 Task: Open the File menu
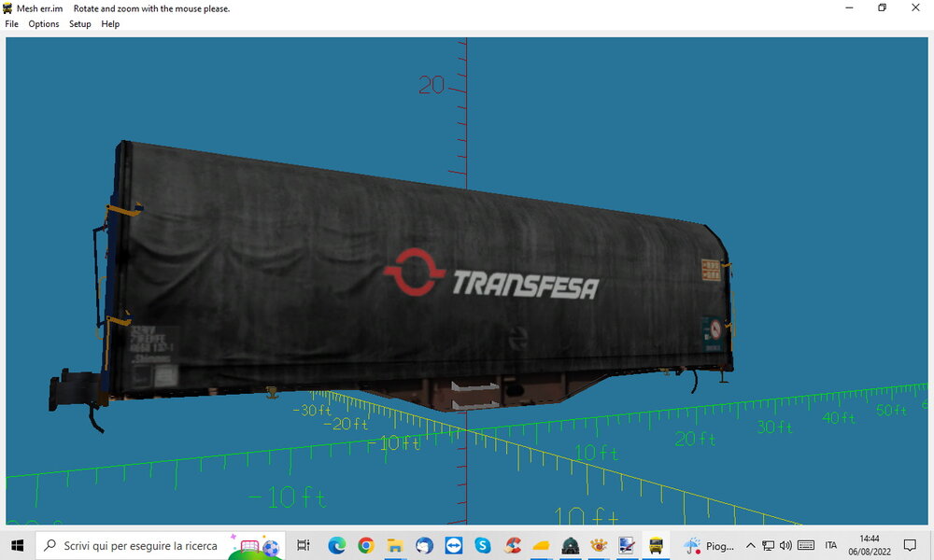[11, 24]
